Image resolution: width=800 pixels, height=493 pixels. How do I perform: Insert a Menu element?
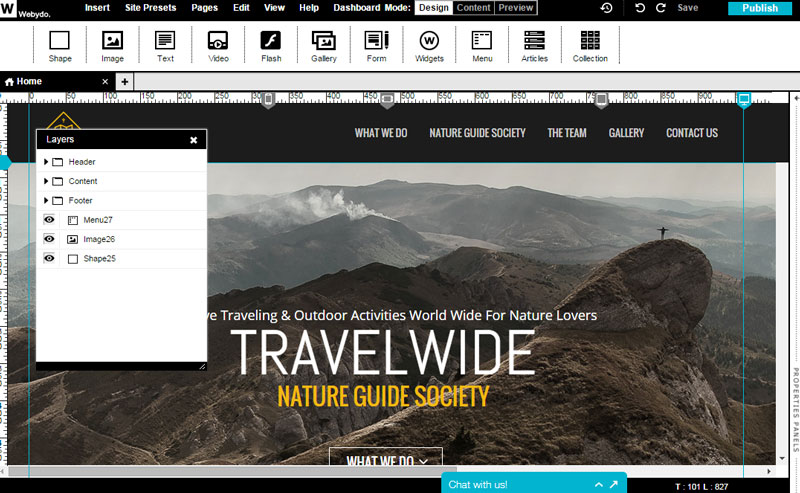coord(482,46)
